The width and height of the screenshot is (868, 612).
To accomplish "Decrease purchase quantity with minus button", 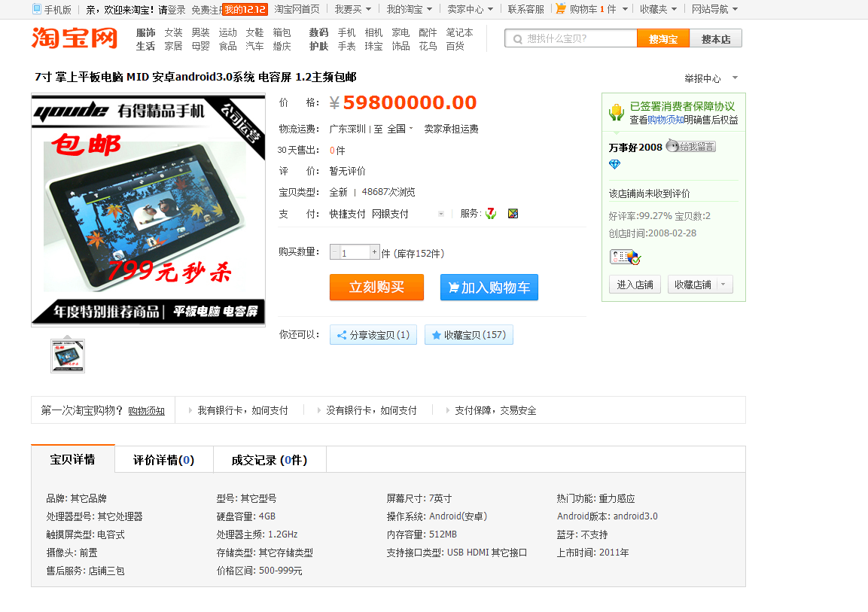I will [335, 253].
